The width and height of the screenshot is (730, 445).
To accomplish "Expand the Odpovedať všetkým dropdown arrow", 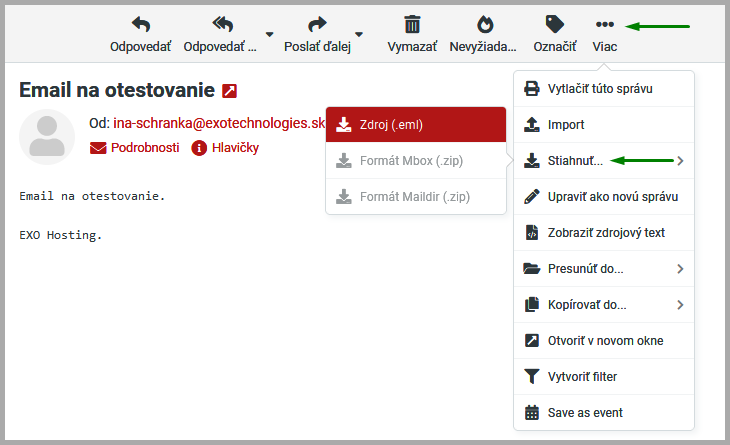I will point(270,35).
